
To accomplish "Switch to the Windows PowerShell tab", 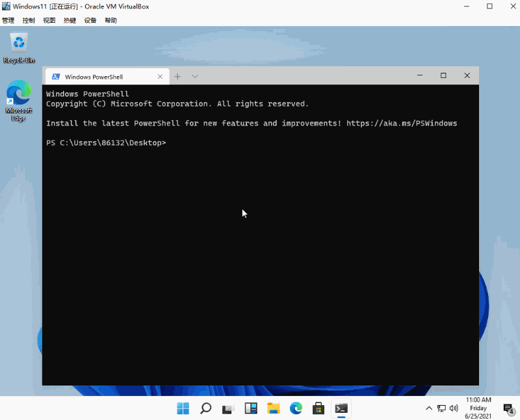I will coord(103,77).
